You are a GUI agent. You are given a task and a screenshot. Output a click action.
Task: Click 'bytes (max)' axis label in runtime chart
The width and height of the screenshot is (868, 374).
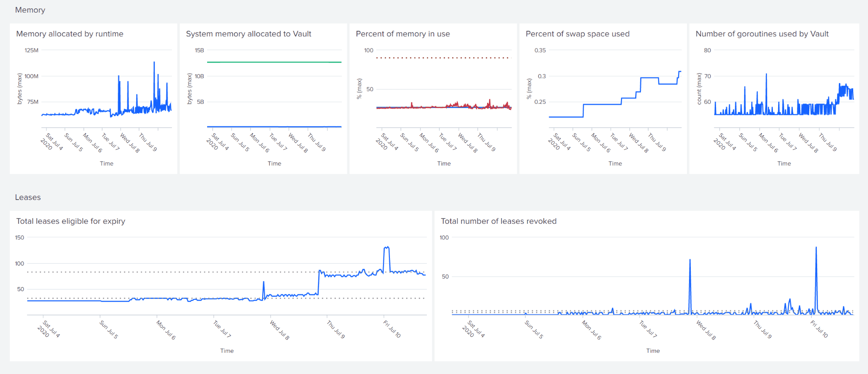[x=20, y=89]
